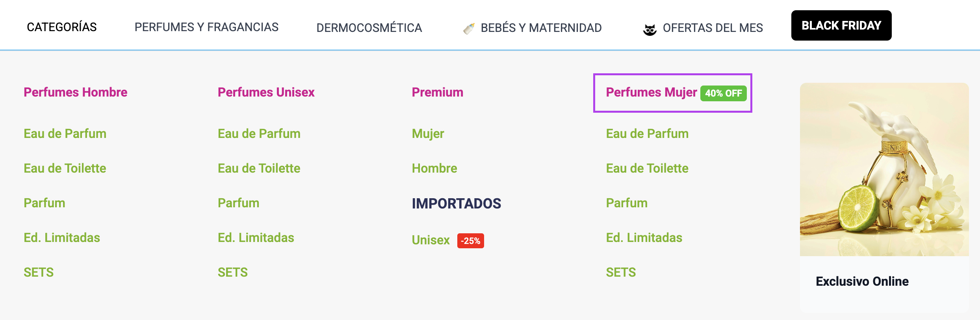Screen dimensions: 980x320
Task: Choose Hombre under Premium
Action: pyautogui.click(x=434, y=168)
